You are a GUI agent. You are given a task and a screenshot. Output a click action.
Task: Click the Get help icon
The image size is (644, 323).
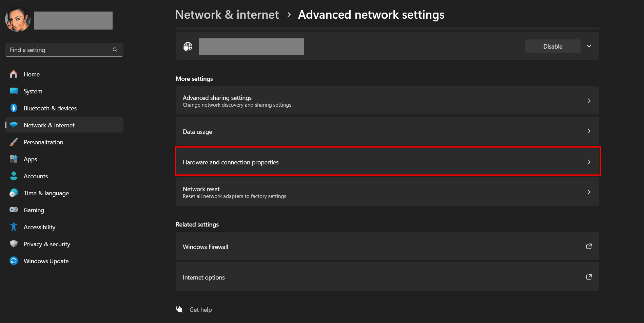[x=179, y=309]
